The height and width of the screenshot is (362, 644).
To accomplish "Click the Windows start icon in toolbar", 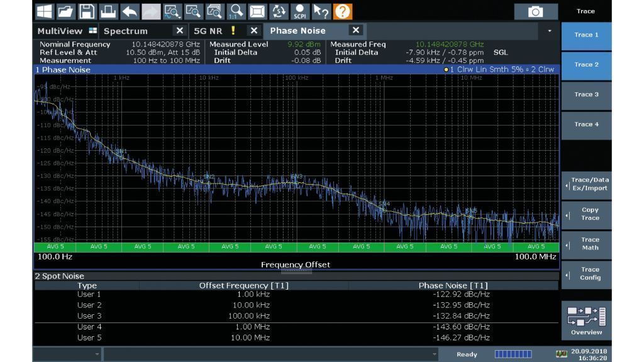I will coord(45,11).
